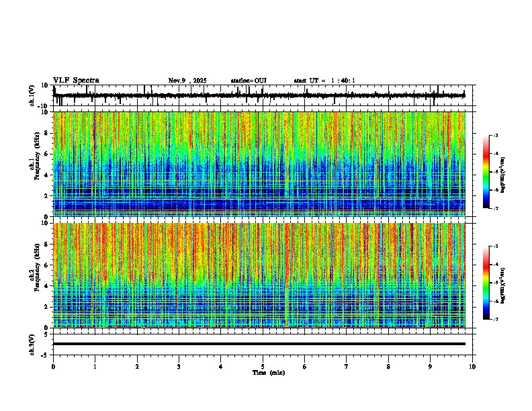Click the "8" minute tick on time axis
The image size is (532, 411).
coord(388,367)
